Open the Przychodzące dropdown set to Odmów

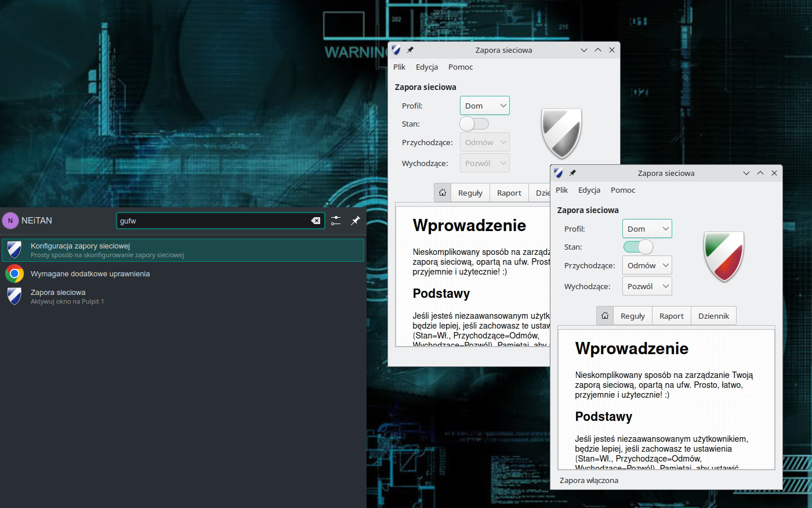(647, 265)
